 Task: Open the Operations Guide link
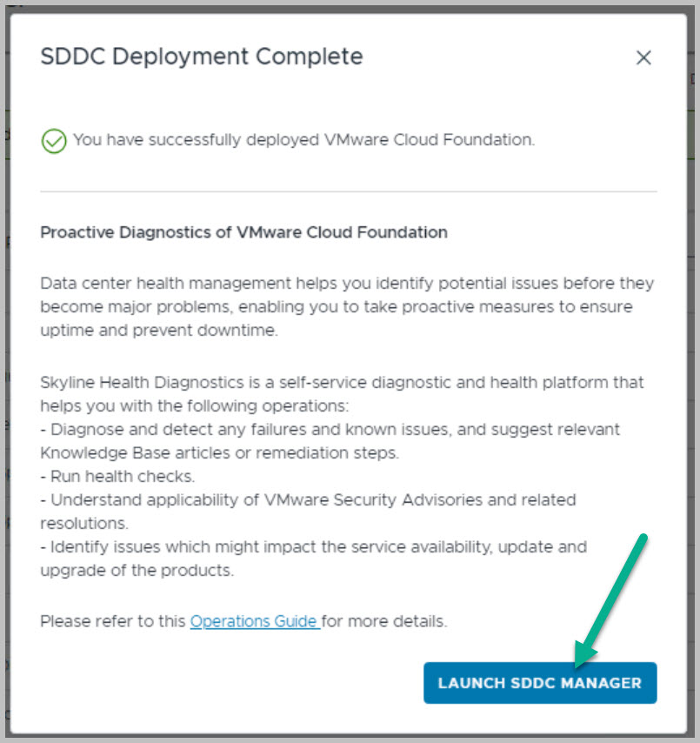coord(254,621)
